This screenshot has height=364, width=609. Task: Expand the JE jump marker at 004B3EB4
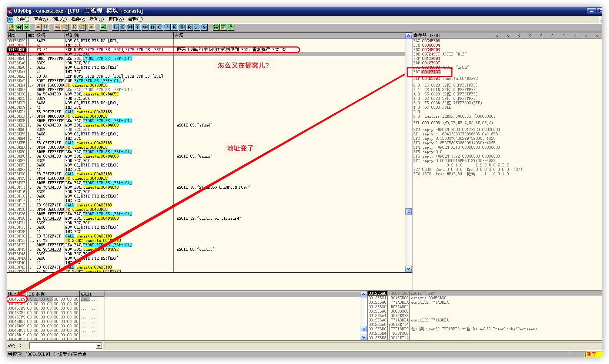(x=33, y=85)
